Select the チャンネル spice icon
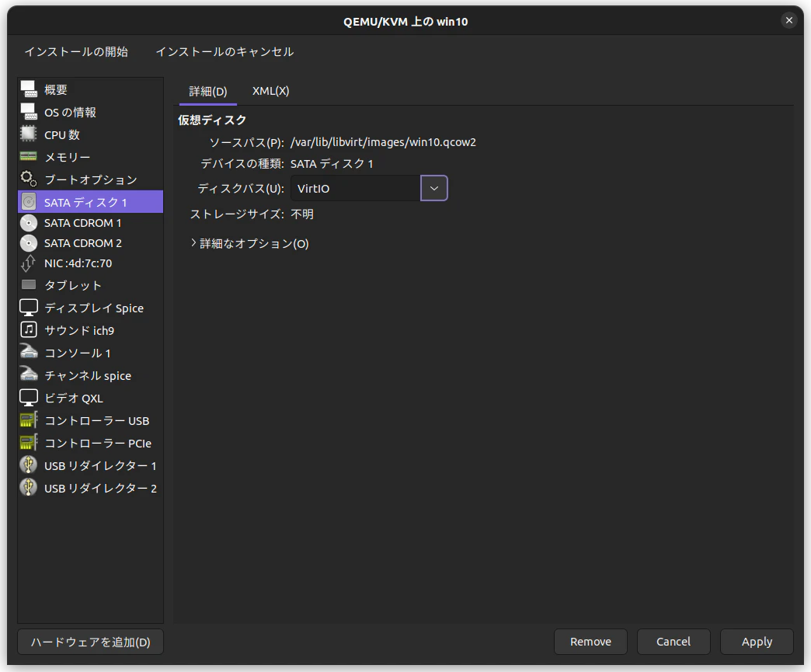This screenshot has height=672, width=811. (x=29, y=375)
